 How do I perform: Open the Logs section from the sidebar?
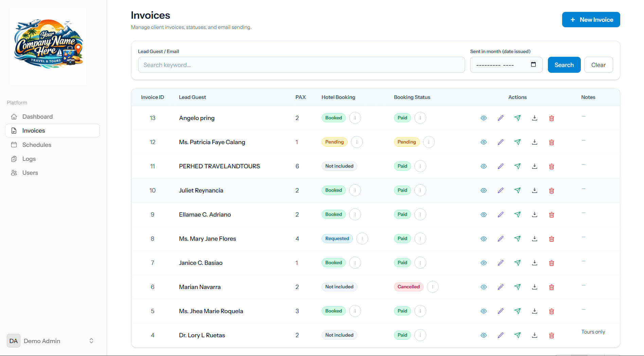pos(29,158)
